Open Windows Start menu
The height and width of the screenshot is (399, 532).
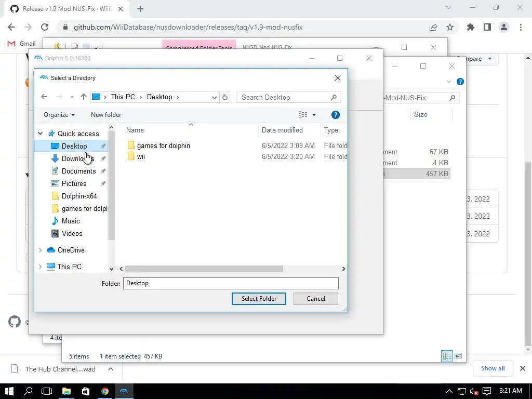click(x=9, y=391)
